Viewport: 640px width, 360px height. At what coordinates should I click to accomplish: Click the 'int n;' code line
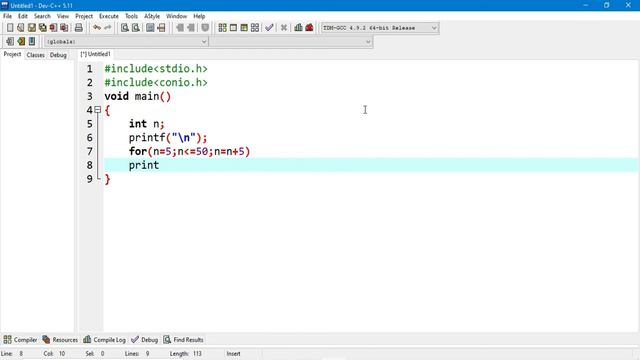pyautogui.click(x=147, y=124)
